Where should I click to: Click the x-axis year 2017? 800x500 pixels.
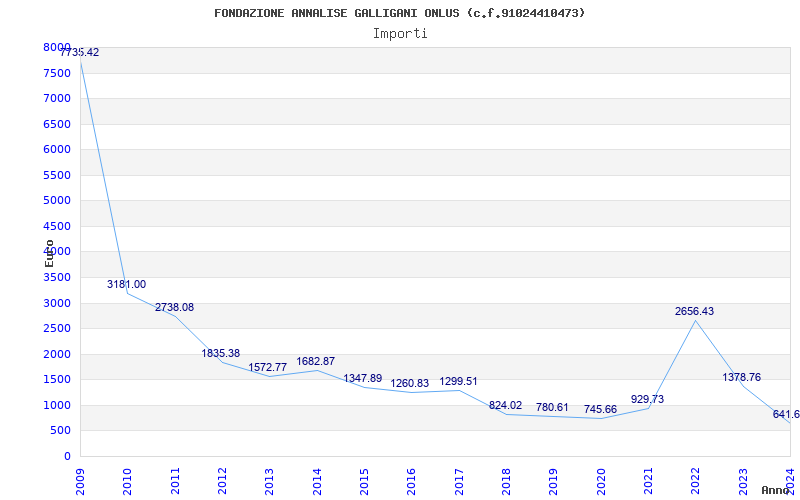pos(459,482)
